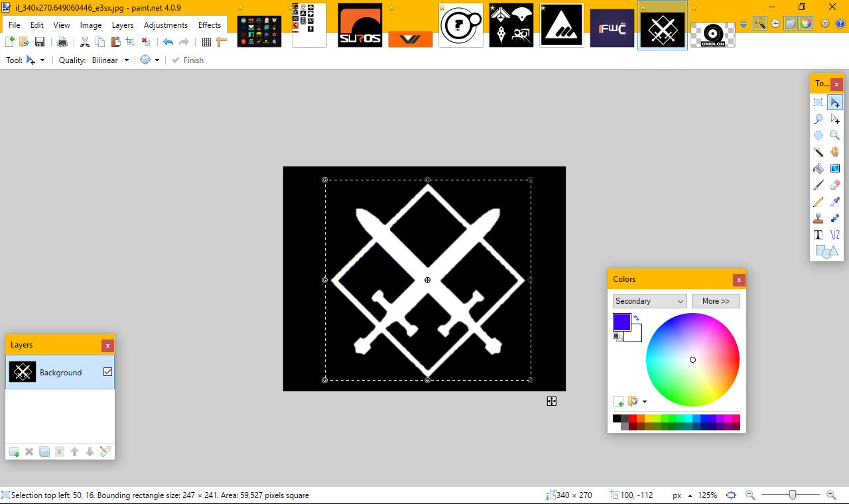The width and height of the screenshot is (849, 504).
Task: Select the Rectangle Select tool
Action: (x=818, y=102)
